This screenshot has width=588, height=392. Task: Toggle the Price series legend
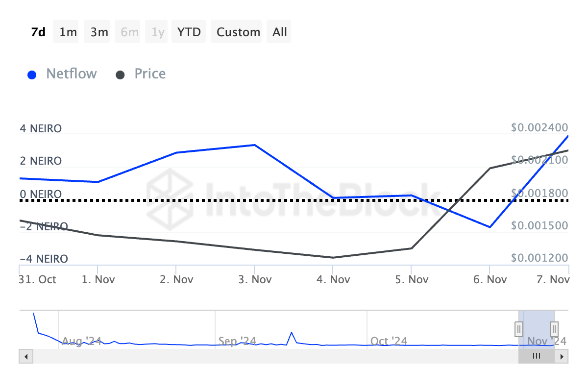point(150,74)
